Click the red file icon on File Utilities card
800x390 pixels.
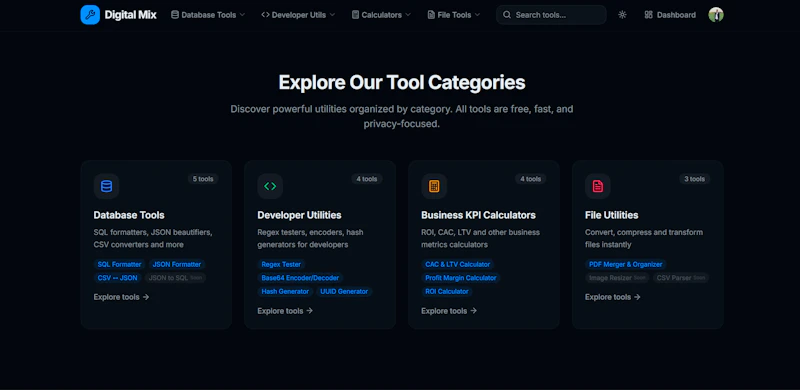(597, 186)
